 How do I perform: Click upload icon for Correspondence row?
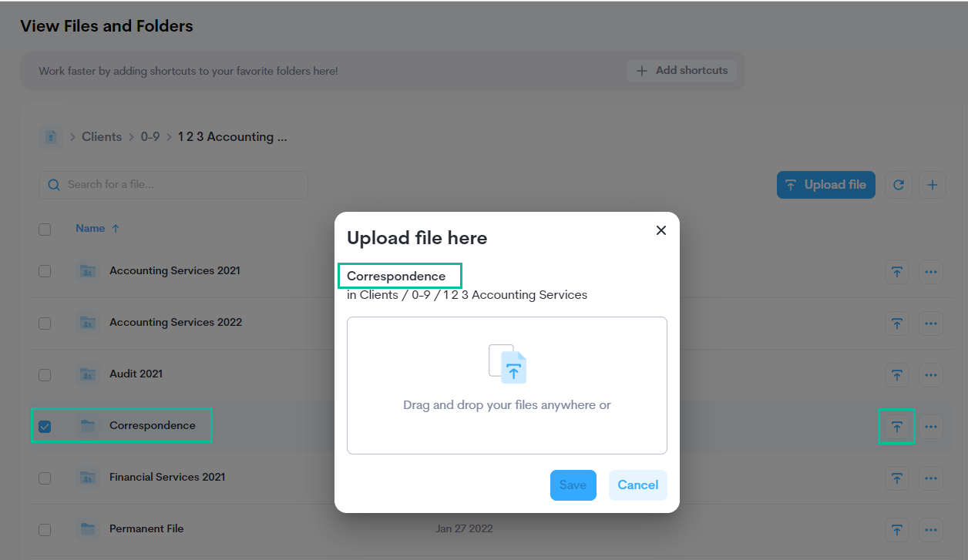tap(896, 427)
